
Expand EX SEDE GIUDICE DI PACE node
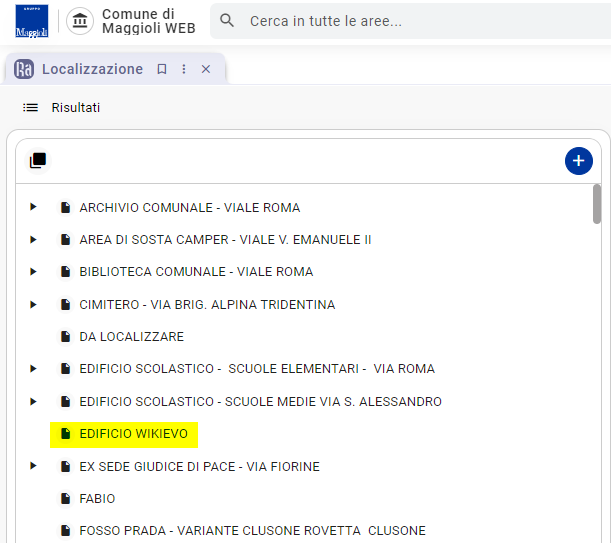click(33, 466)
